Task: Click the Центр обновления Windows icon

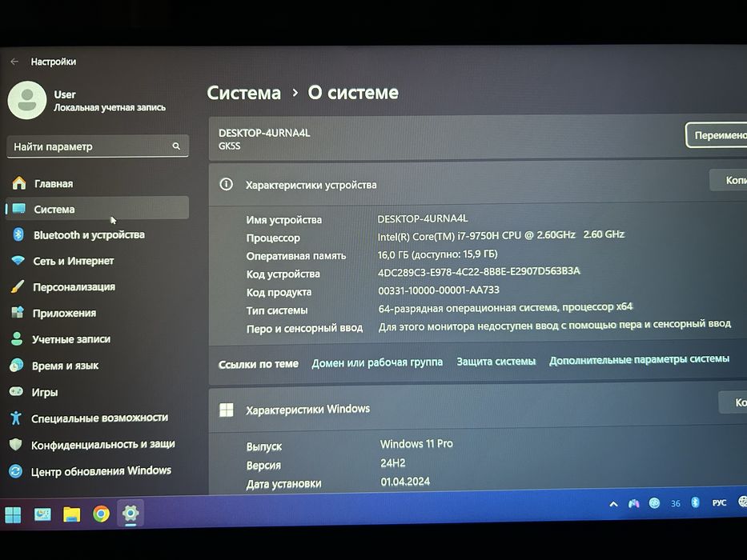Action: [16, 471]
